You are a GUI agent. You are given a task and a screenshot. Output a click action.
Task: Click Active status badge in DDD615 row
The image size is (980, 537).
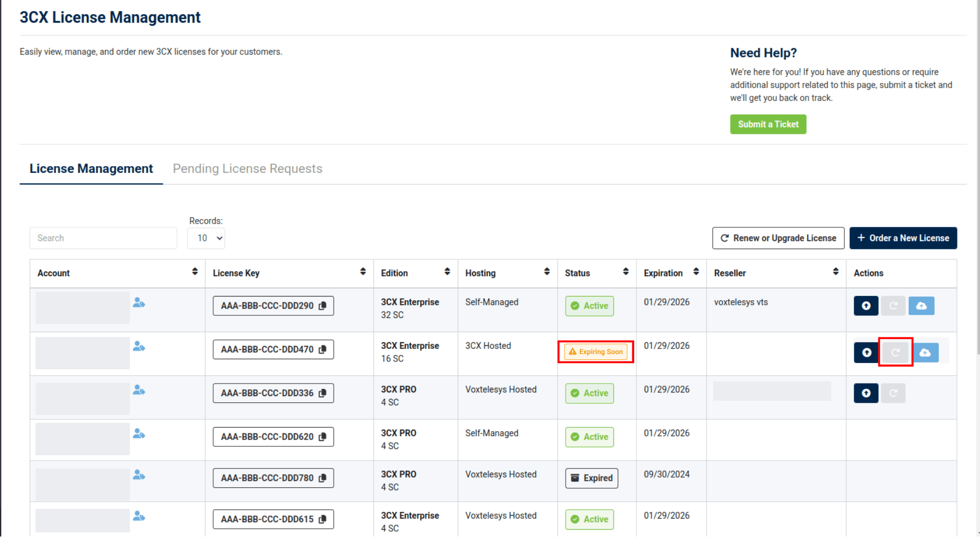[589, 519]
